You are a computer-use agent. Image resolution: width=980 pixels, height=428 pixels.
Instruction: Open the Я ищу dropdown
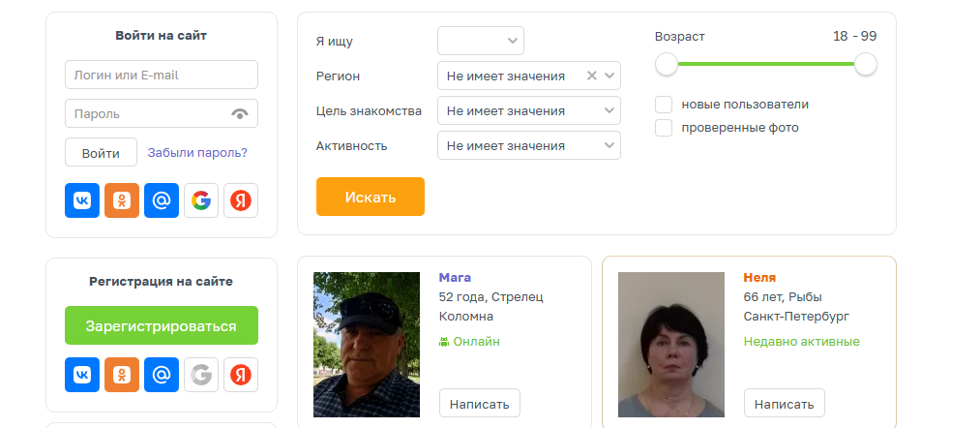(x=481, y=41)
